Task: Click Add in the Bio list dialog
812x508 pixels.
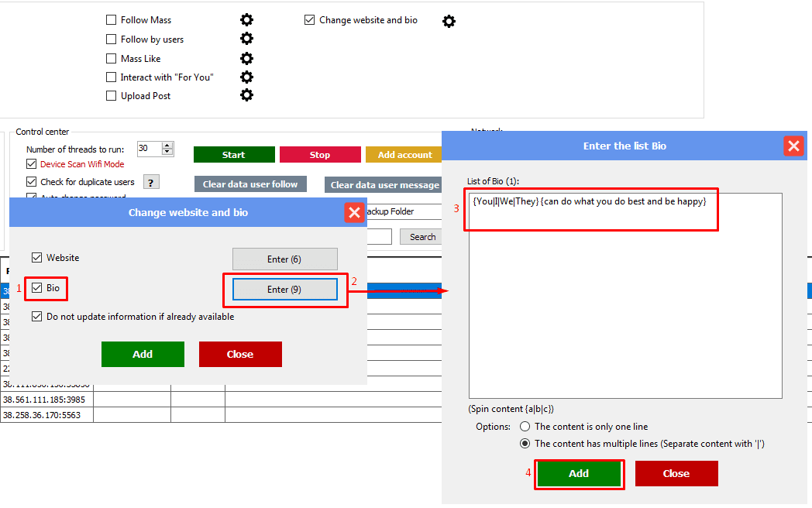Action: (579, 474)
